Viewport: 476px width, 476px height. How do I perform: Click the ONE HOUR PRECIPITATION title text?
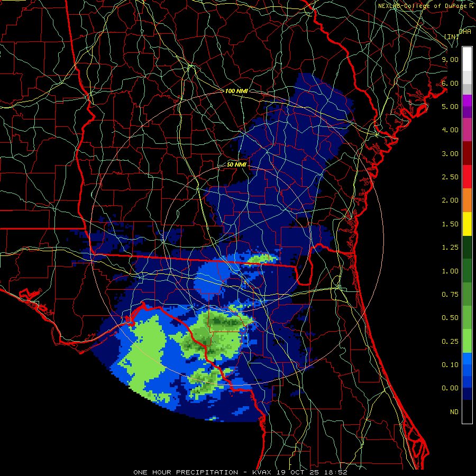pyautogui.click(x=186, y=472)
